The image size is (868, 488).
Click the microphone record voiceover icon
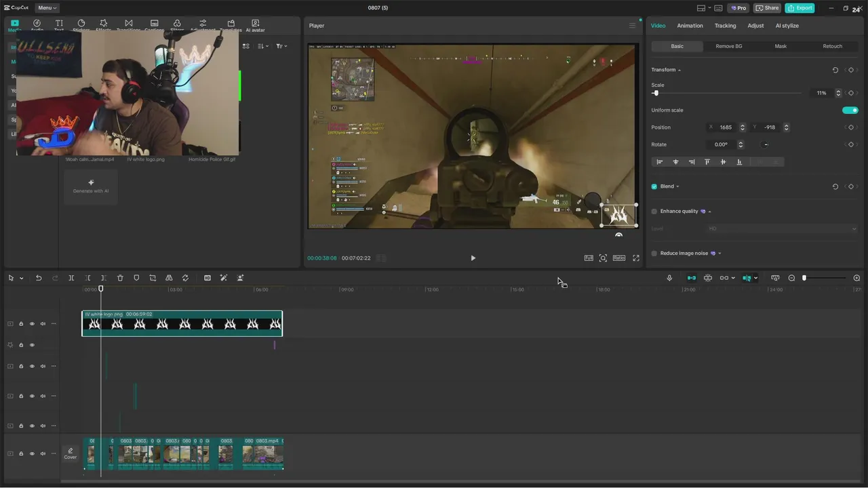[x=669, y=278]
